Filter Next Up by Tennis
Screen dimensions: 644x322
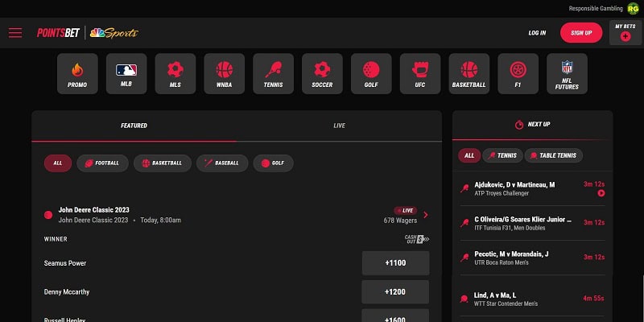(502, 155)
